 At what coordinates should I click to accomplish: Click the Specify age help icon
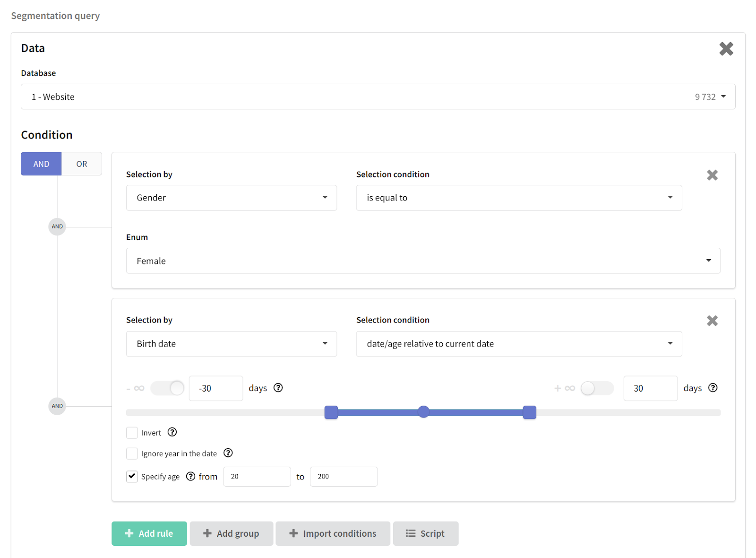tap(190, 476)
